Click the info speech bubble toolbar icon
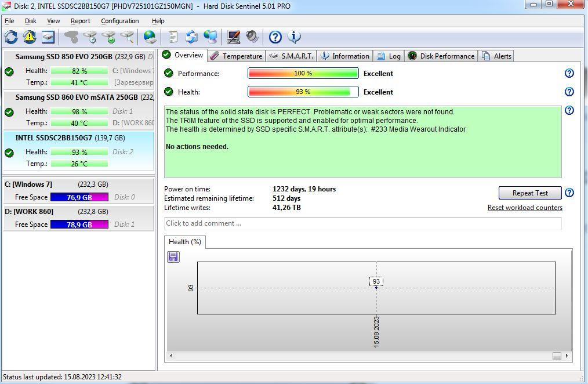This screenshot has height=384, width=588. (x=294, y=37)
